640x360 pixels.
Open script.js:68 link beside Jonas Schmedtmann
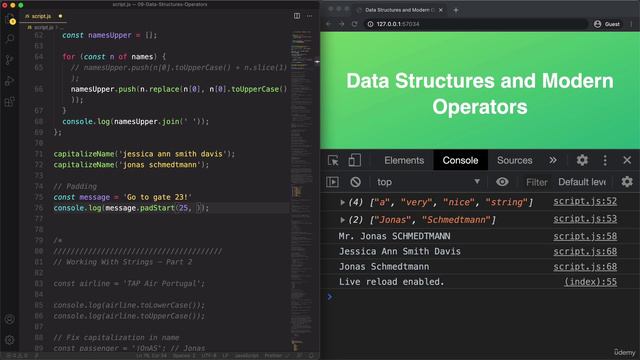click(585, 267)
